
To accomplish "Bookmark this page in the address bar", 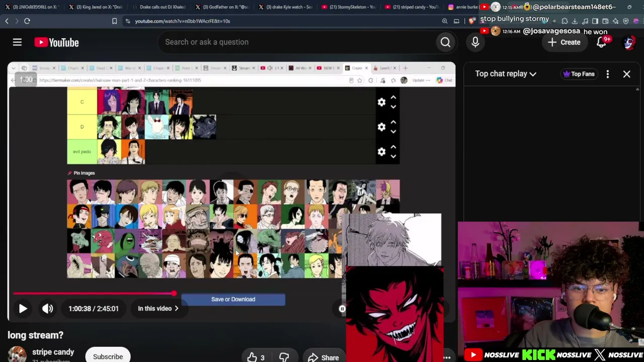I will point(114,21).
